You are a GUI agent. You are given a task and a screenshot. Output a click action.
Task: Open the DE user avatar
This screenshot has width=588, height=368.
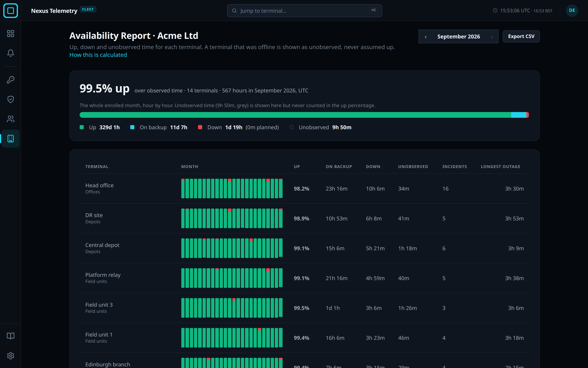click(x=572, y=10)
